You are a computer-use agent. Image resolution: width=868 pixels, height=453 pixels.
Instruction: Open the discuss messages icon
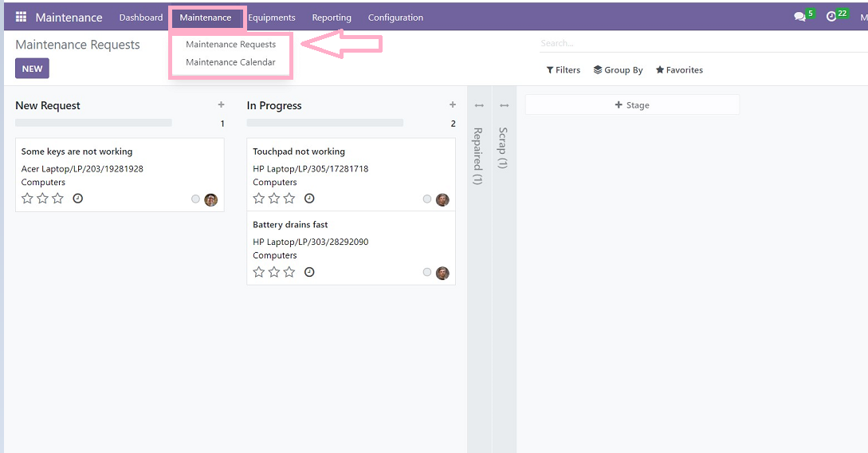800,17
